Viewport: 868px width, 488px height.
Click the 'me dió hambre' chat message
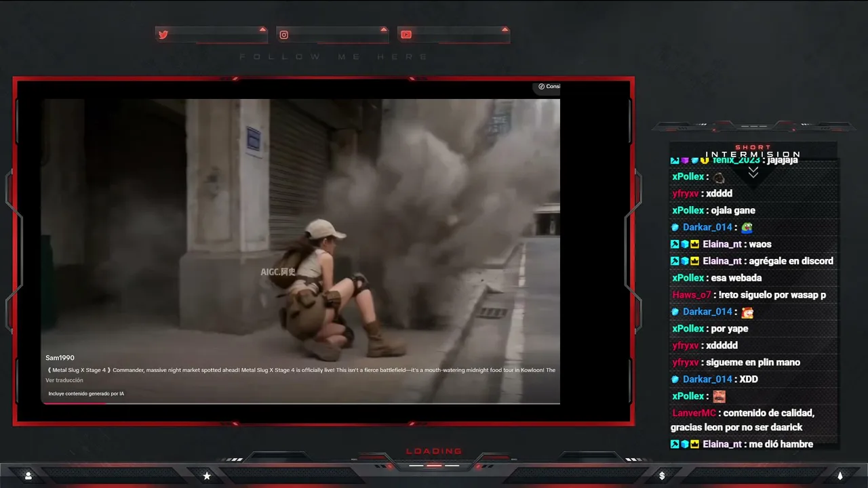tap(781, 445)
